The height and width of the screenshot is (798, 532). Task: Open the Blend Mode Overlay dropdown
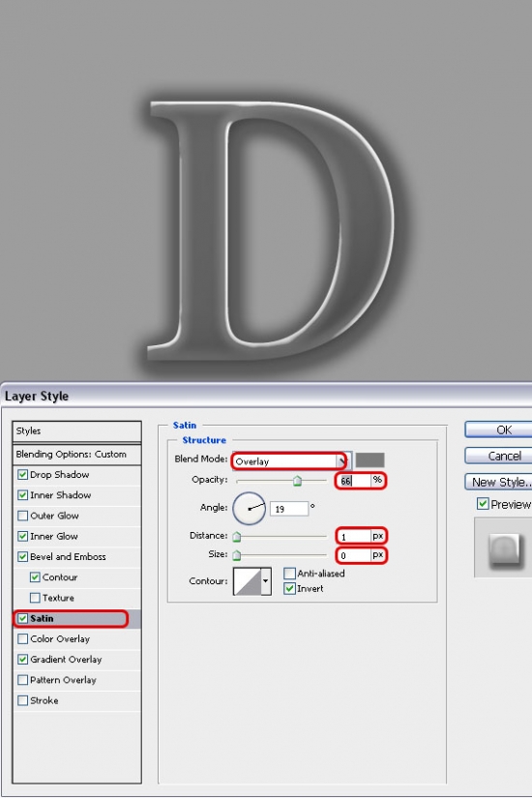[x=289, y=461]
